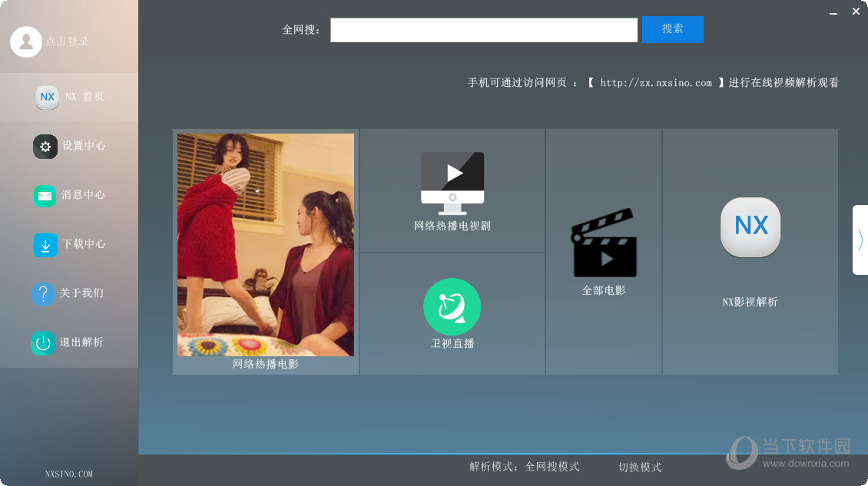The width and height of the screenshot is (868, 486).
Task: Toggle the current 全网搜模式 parsing mode
Action: click(x=551, y=466)
